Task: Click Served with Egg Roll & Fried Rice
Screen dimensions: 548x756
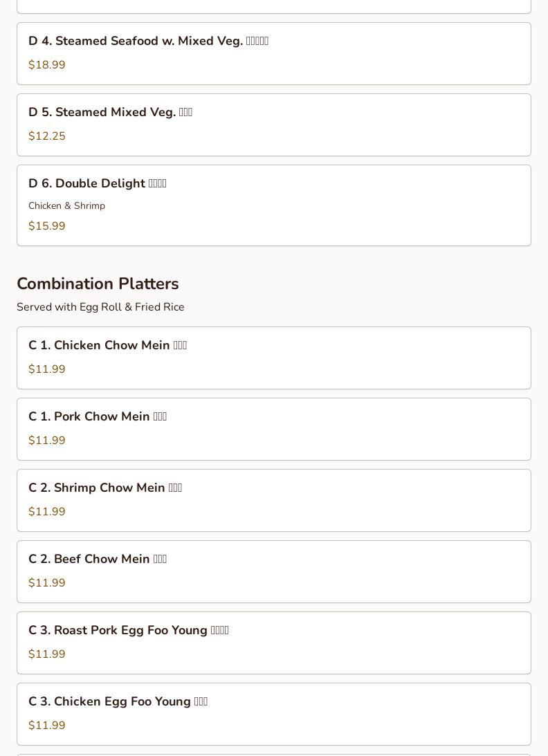Action: point(100,307)
